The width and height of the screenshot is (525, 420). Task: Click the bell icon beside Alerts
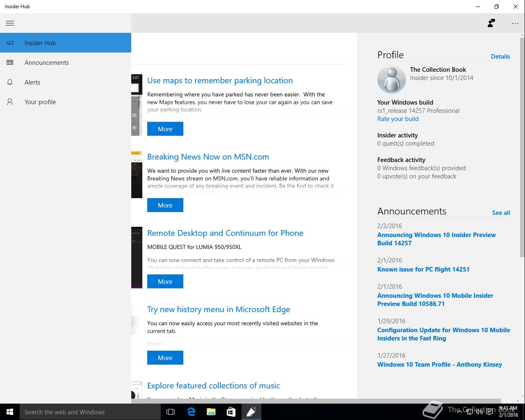(10, 82)
